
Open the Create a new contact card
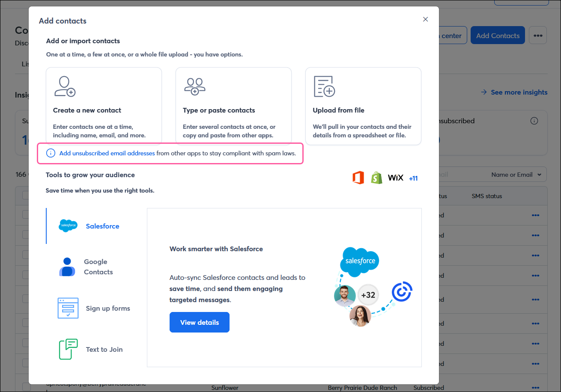coord(104,106)
